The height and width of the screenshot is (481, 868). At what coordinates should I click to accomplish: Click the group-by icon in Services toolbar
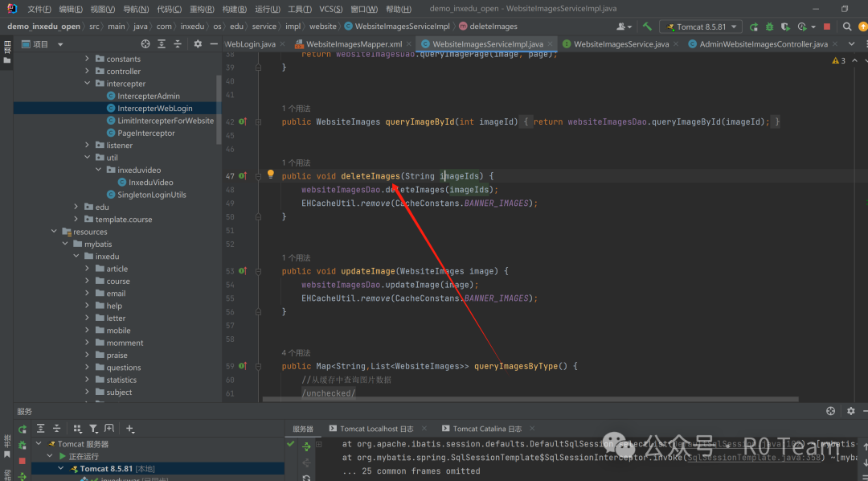[77, 429]
